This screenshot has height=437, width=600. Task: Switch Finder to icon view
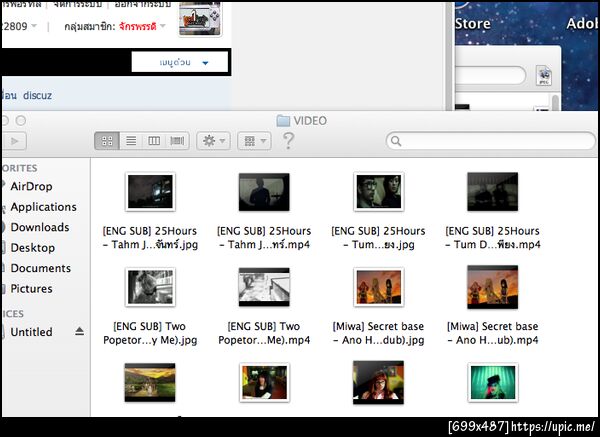click(x=107, y=141)
